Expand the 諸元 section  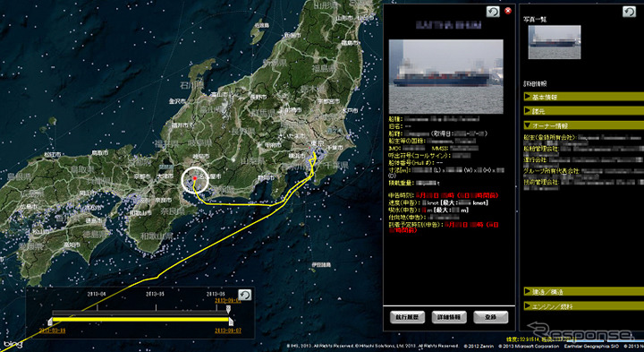pos(583,111)
